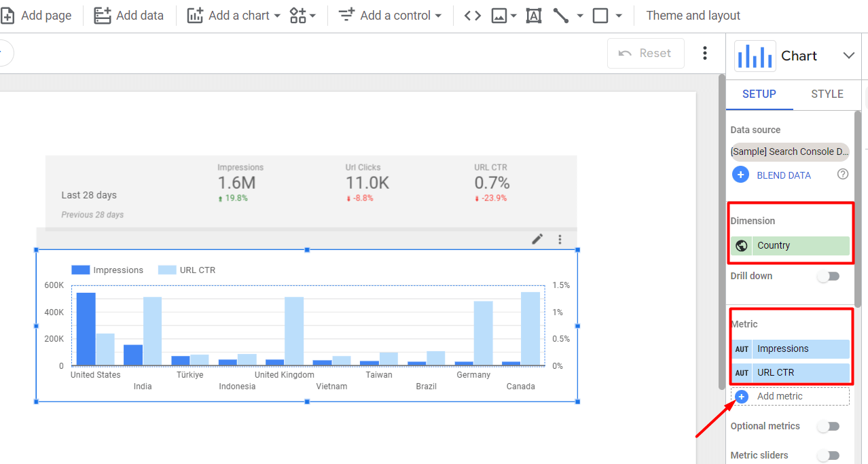Turn on Optional metrics
Screen dimensions: 868x464
(828, 426)
